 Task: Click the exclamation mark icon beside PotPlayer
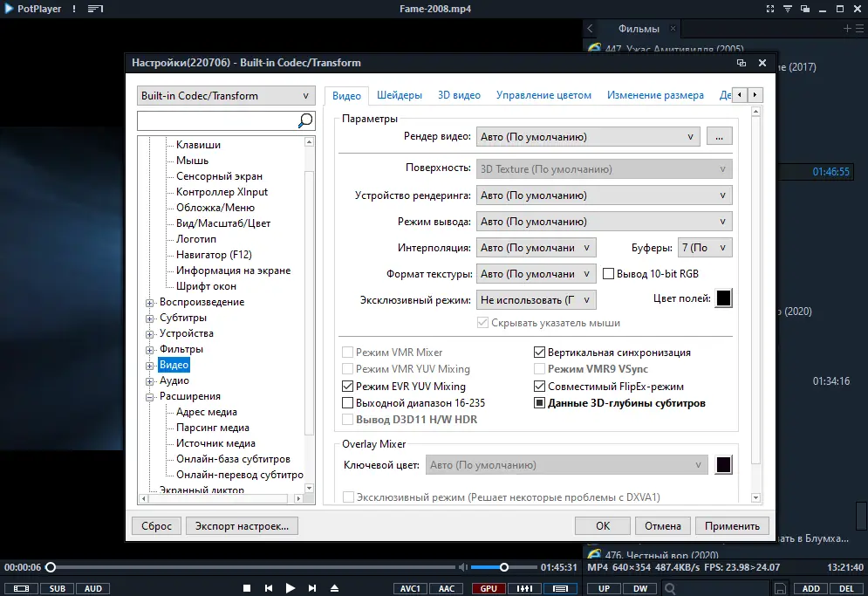(73, 9)
